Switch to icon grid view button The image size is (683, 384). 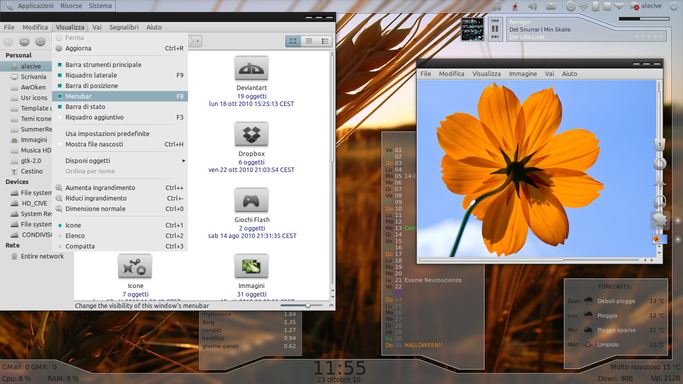point(293,41)
